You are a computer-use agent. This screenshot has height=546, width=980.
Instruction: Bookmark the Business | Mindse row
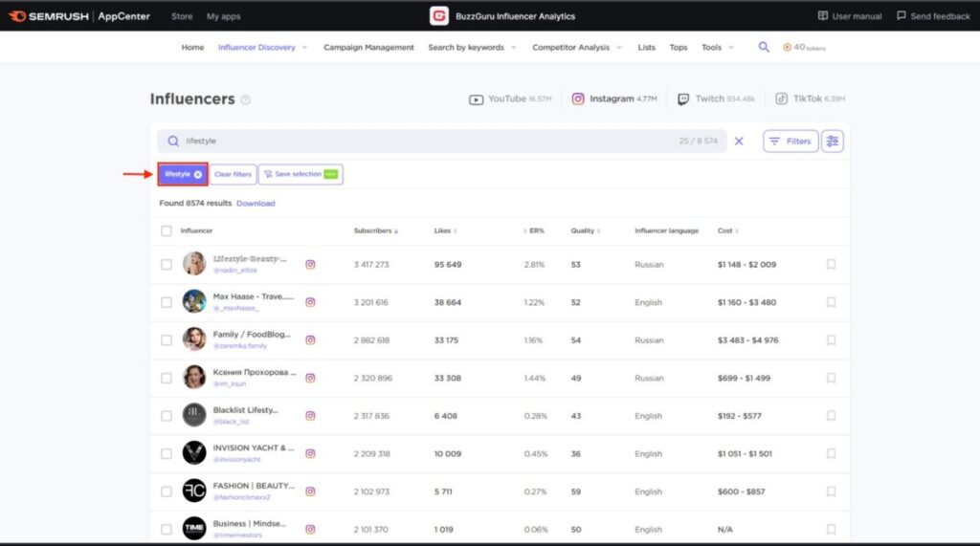coord(832,529)
